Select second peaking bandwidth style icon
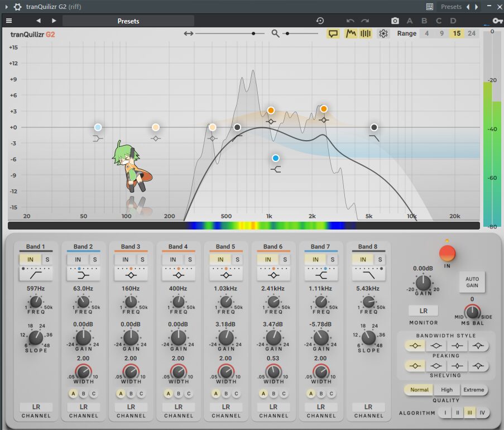This screenshot has height=430, width=504. click(436, 346)
